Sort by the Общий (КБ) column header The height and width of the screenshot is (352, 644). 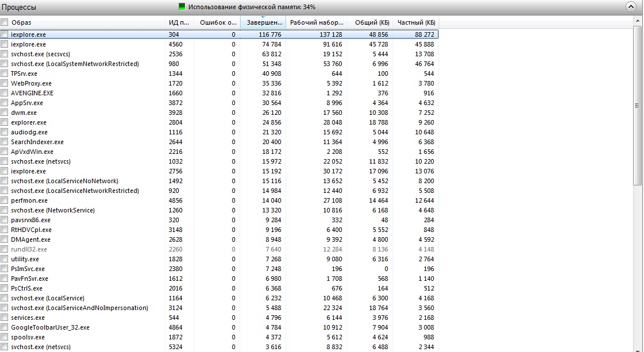[x=369, y=22]
